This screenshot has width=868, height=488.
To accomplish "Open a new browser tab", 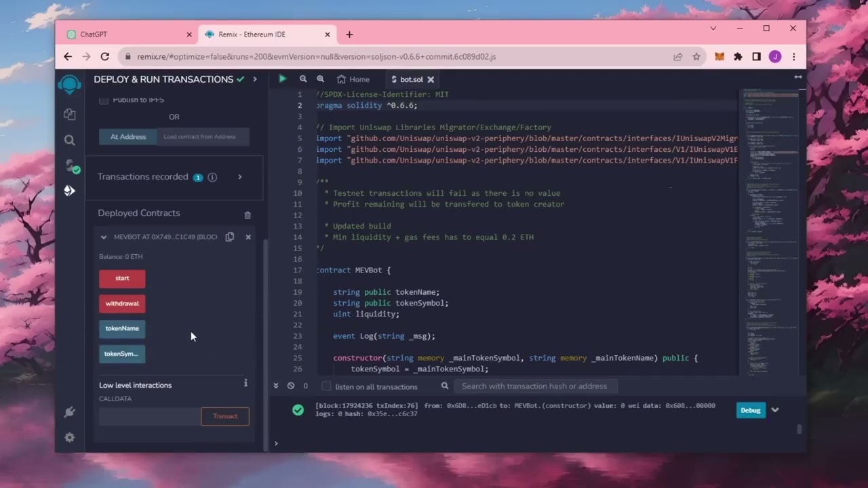I will coord(349,35).
